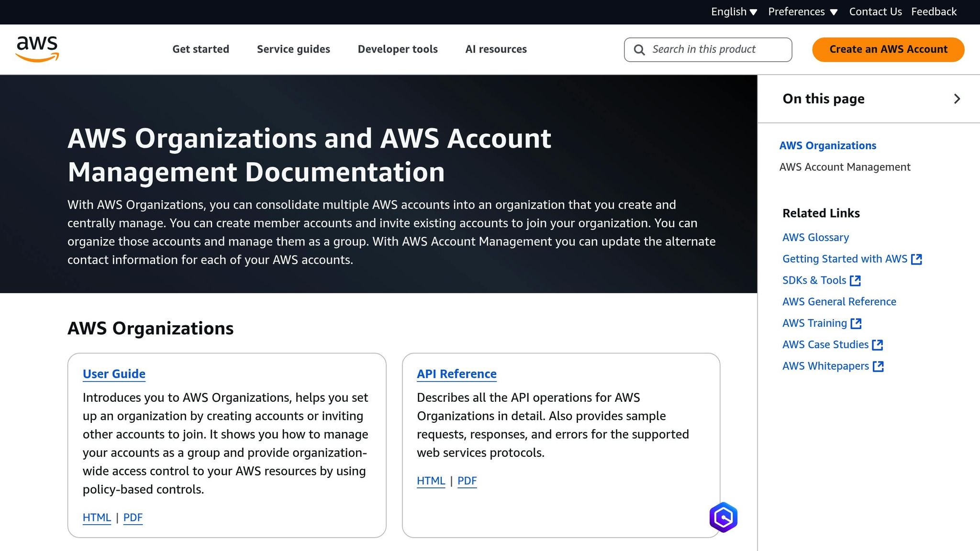Collapse the On this page panel chevron
The height and width of the screenshot is (551, 980).
(957, 99)
